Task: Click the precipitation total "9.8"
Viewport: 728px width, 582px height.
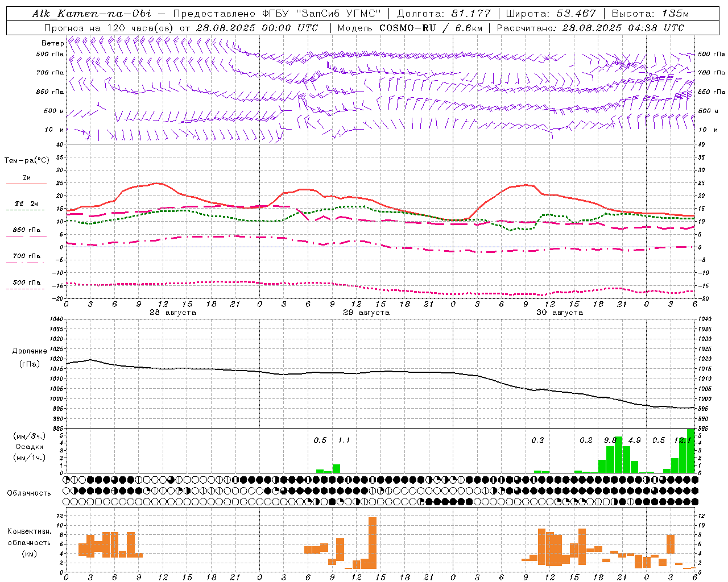Action: point(610,440)
